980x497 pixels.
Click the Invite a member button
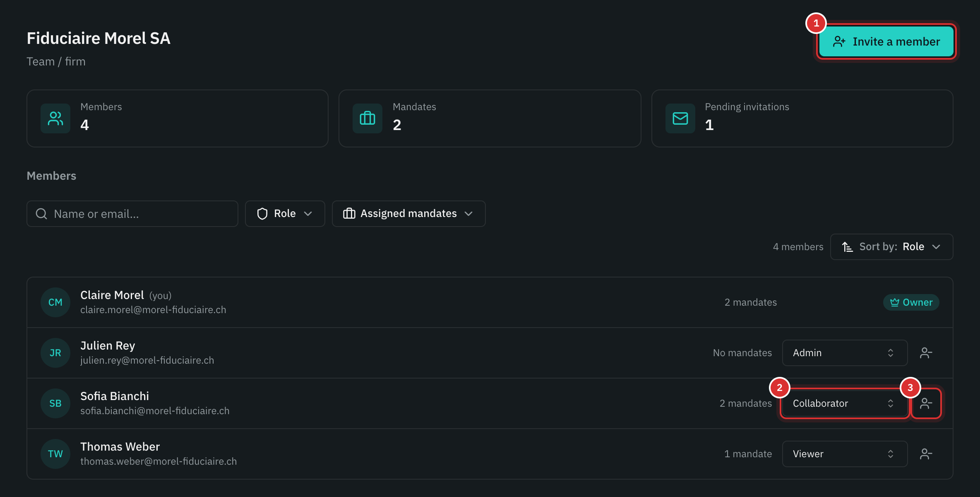pos(886,41)
